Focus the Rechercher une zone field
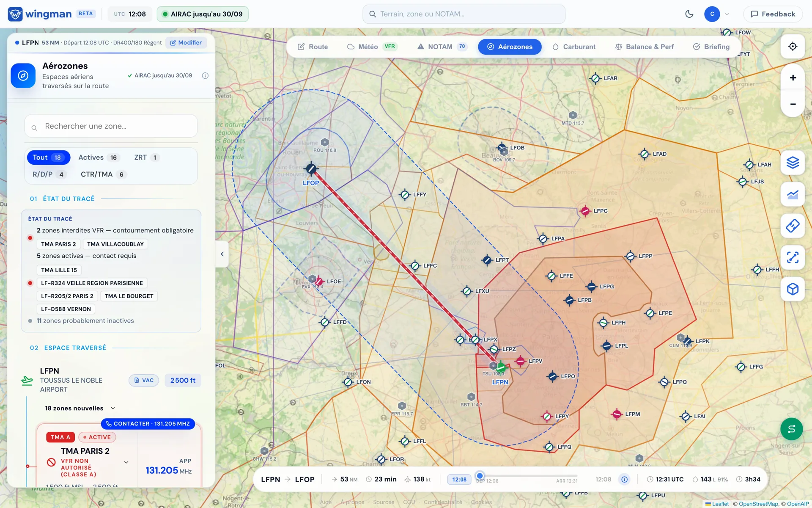This screenshot has width=812, height=508. (x=111, y=126)
